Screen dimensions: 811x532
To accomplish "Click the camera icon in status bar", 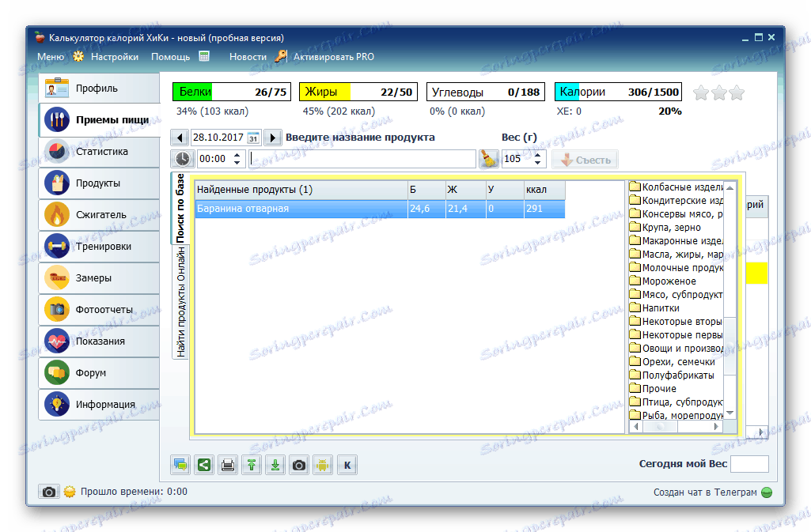I will 48,492.
